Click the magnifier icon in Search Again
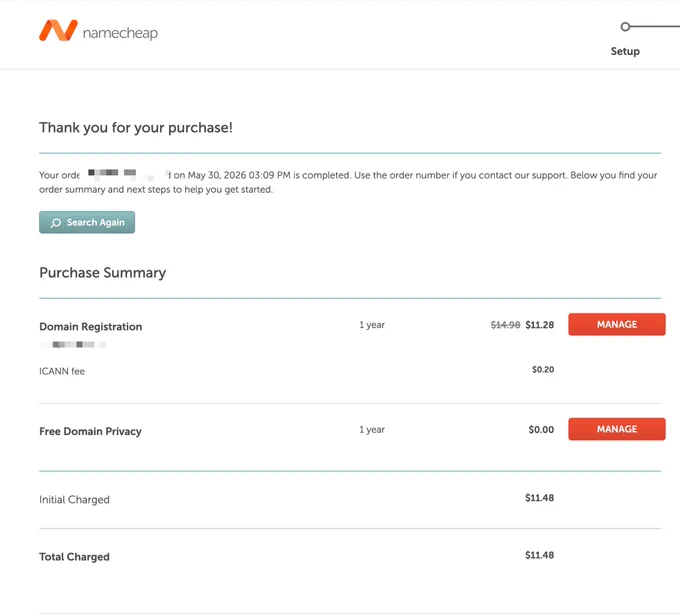This screenshot has width=680, height=615. pyautogui.click(x=56, y=223)
